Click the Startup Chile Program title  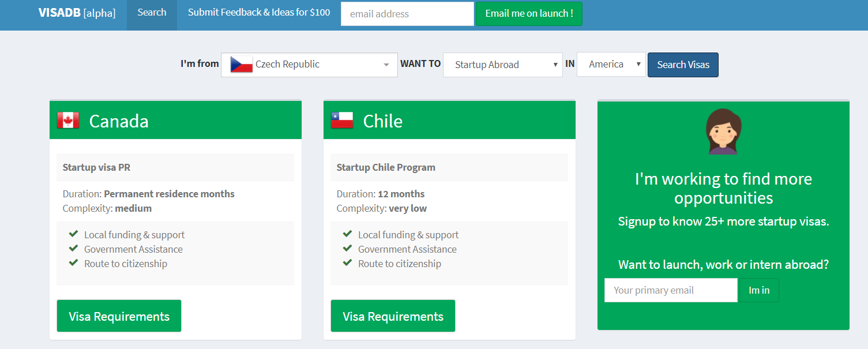(x=386, y=167)
